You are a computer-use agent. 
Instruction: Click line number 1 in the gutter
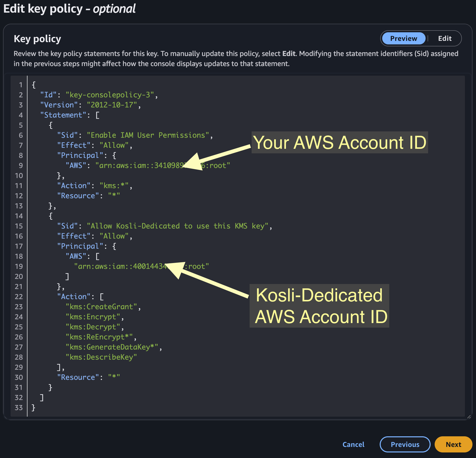21,85
